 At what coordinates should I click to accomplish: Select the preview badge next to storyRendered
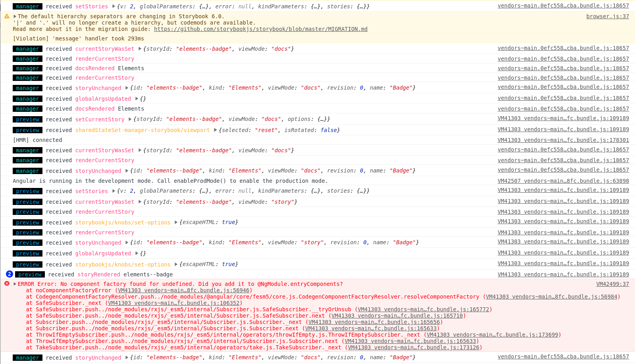pos(30,274)
